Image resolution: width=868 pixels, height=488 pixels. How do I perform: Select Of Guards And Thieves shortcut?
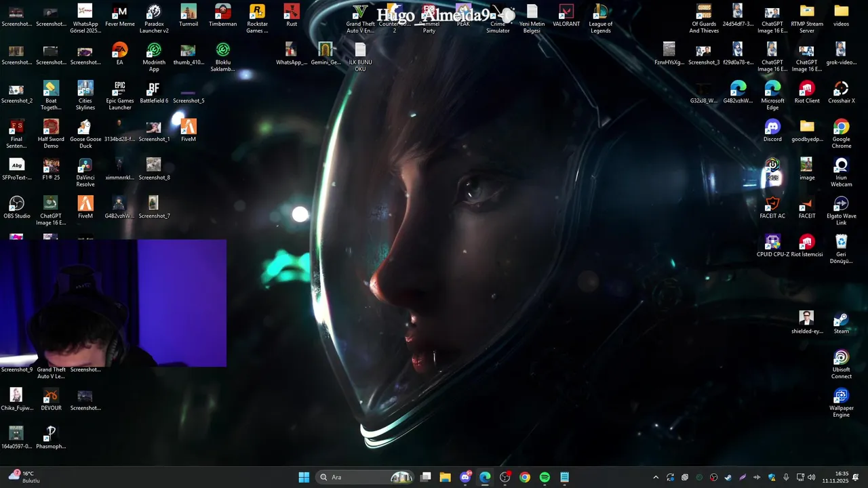point(704,18)
